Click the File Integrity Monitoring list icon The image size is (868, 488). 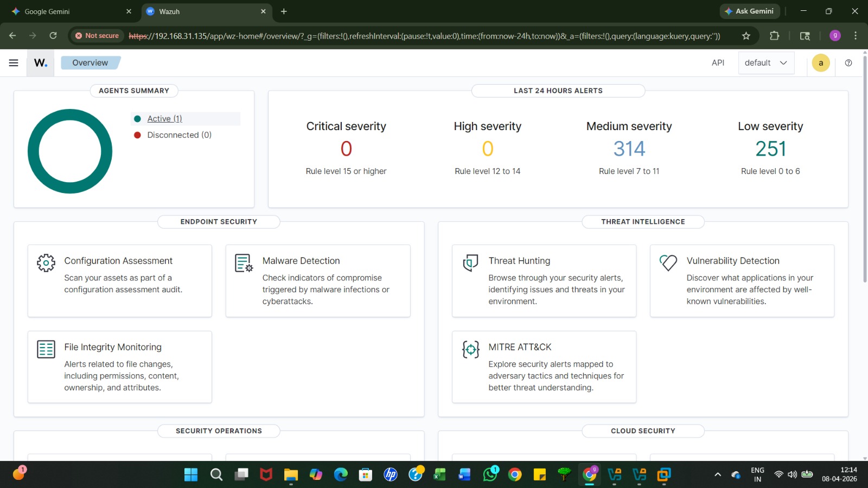(x=46, y=349)
